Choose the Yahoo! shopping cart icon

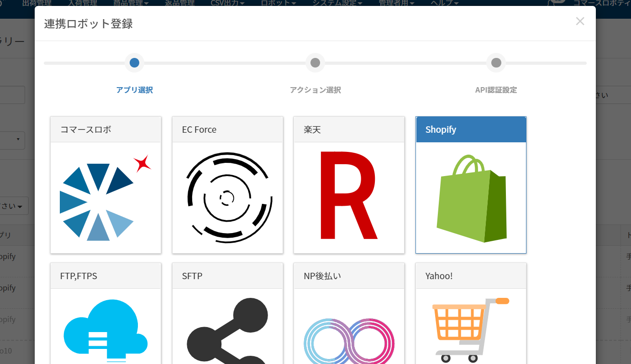point(470,330)
